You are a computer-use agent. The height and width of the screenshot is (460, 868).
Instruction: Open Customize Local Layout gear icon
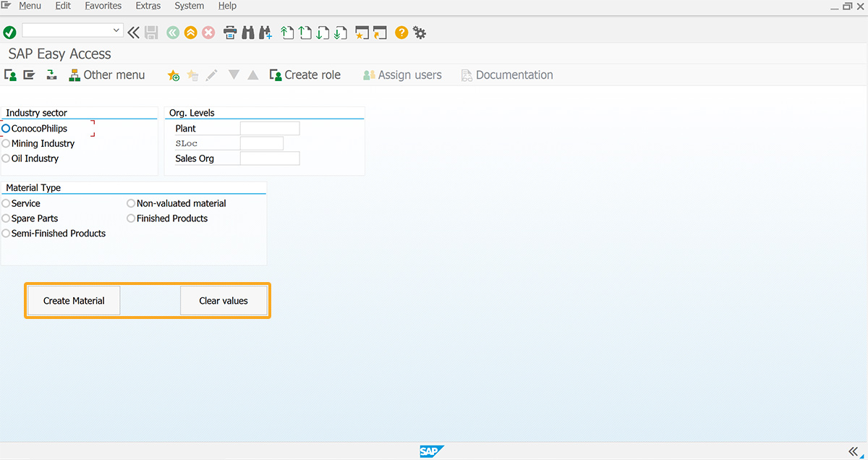point(420,33)
